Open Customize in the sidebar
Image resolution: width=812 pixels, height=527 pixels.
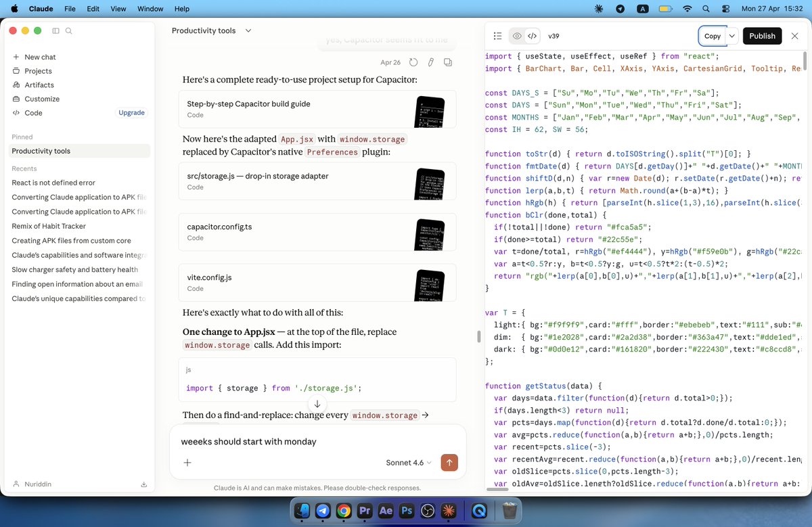click(42, 99)
